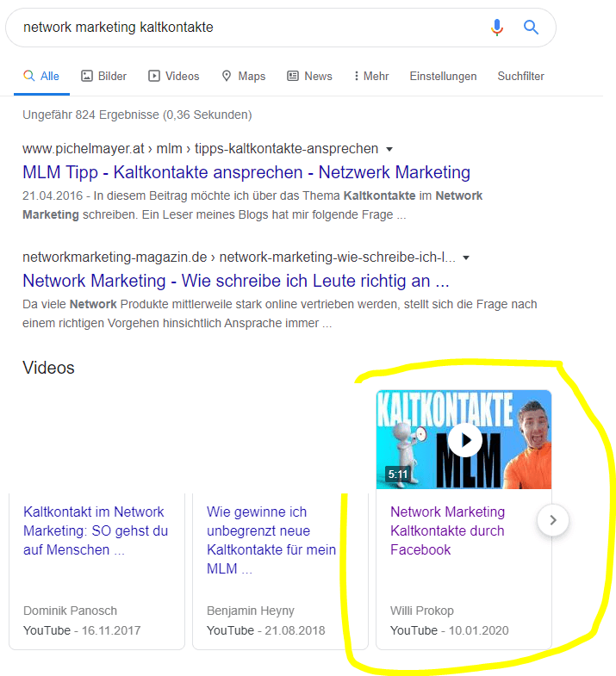Click the Dominik Panosch channel name
This screenshot has height=676, width=616.
[x=70, y=611]
